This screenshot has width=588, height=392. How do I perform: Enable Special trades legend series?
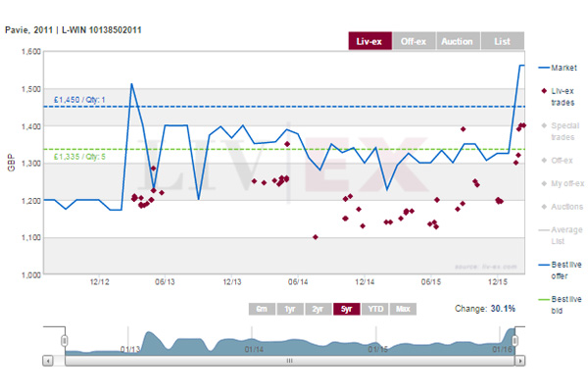561,131
